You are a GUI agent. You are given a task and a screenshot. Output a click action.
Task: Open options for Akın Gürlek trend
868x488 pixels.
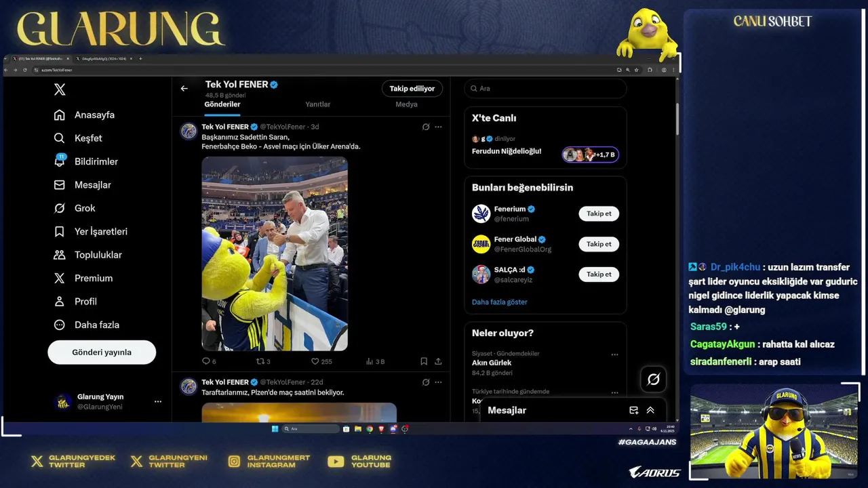coord(615,354)
